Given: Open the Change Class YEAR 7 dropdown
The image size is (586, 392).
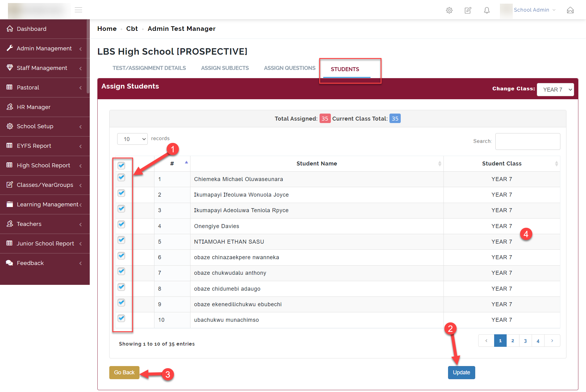Looking at the screenshot, I should click(555, 90).
